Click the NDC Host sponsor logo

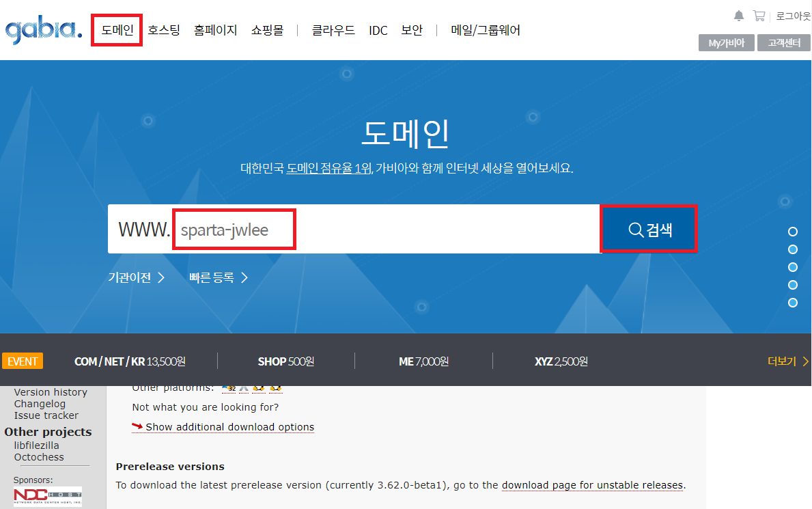pyautogui.click(x=48, y=497)
